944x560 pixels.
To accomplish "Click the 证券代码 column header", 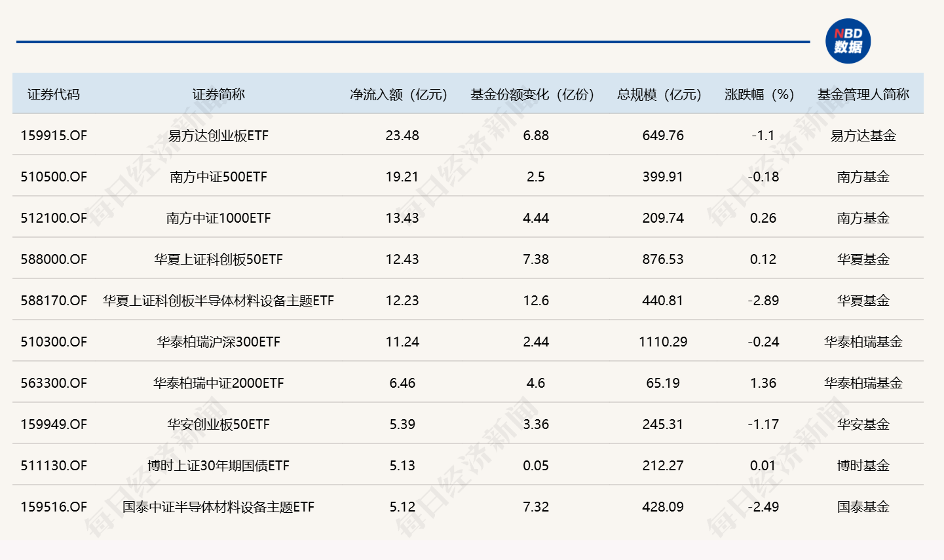I will 54,94.
